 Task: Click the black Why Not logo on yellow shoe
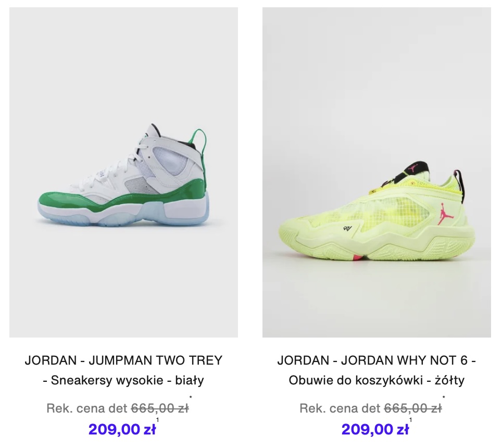coord(347,228)
